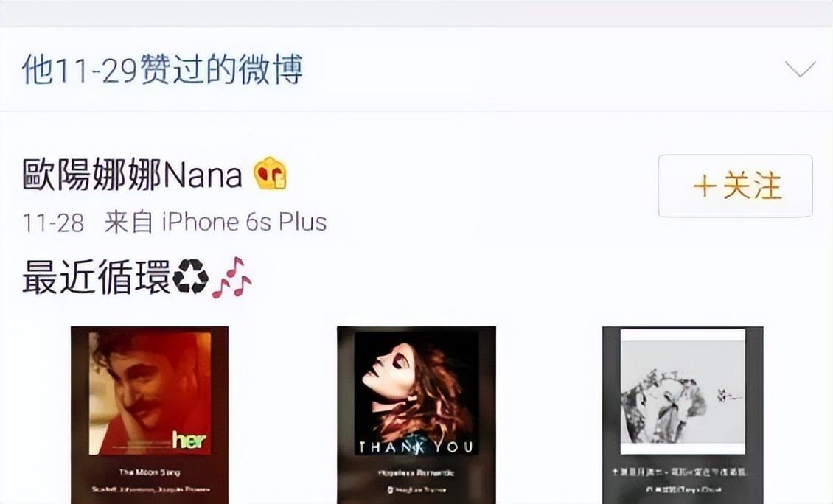Click the 11-28 post timestamp
This screenshot has width=833, height=504.
pyautogui.click(x=53, y=223)
